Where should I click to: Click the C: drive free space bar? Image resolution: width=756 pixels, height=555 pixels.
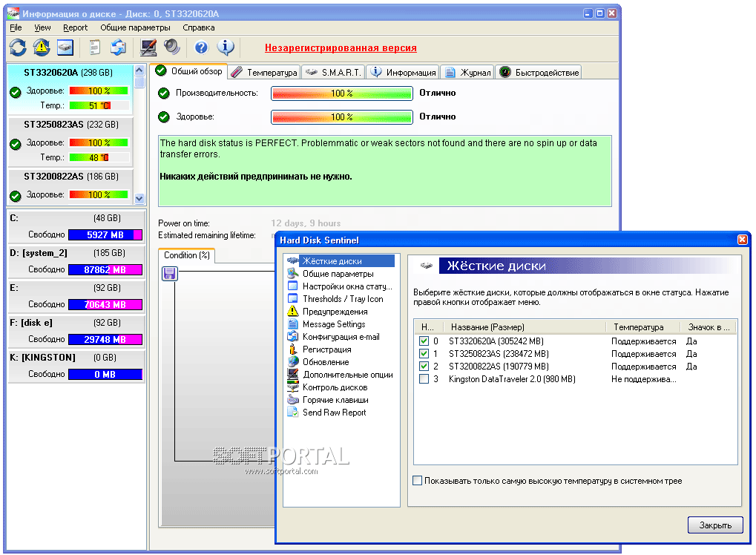pyautogui.click(x=105, y=234)
